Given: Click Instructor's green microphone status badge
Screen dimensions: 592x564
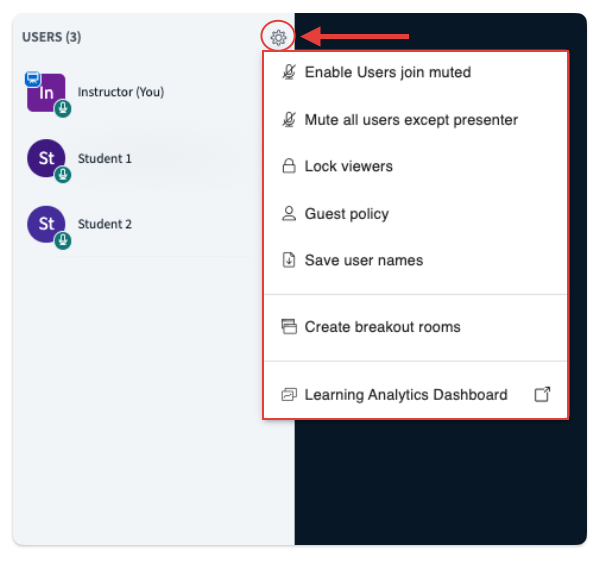Looking at the screenshot, I should click(63, 109).
